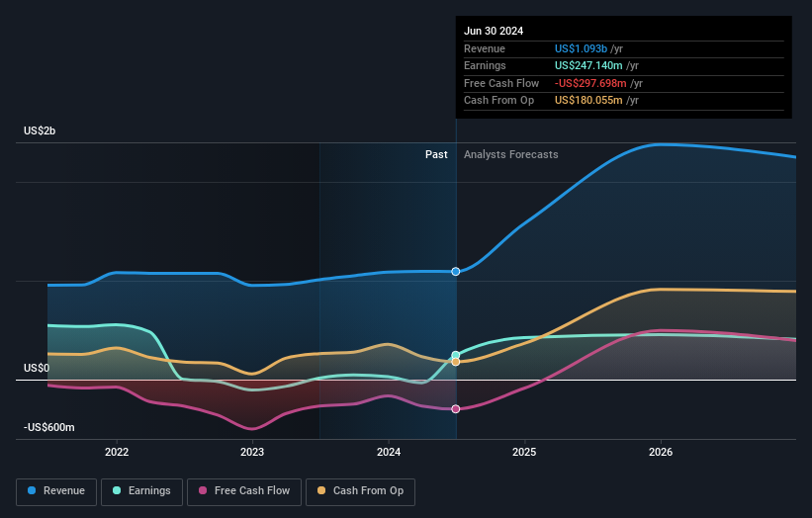
Task: Click the Past label on the chart
Action: point(436,154)
